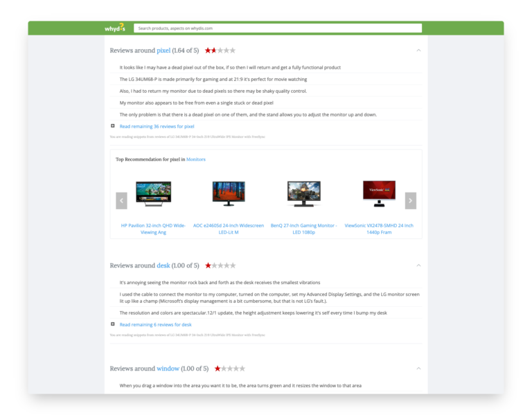Read remaining 6 reviews for desk
Screen dimensions: 532x415
tap(155, 324)
